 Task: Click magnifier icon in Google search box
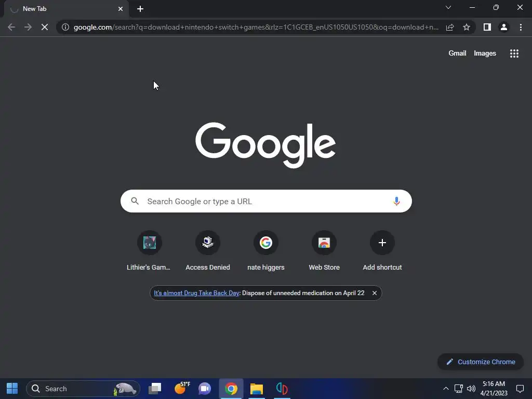pos(135,201)
